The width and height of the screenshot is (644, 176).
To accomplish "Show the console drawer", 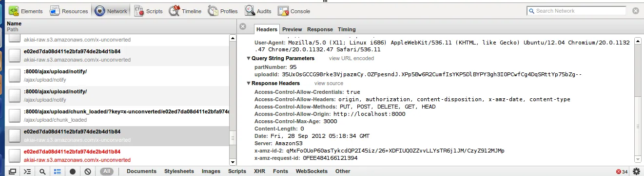I will tap(27, 171).
